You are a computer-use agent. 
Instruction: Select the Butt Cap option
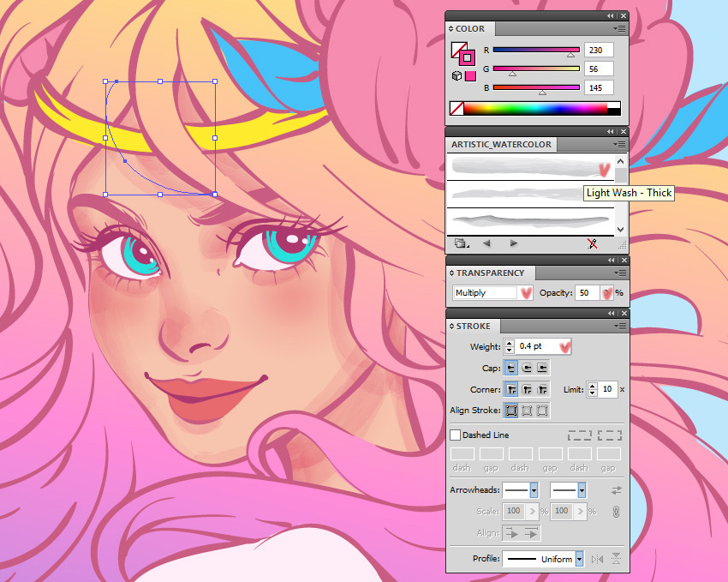tap(511, 369)
